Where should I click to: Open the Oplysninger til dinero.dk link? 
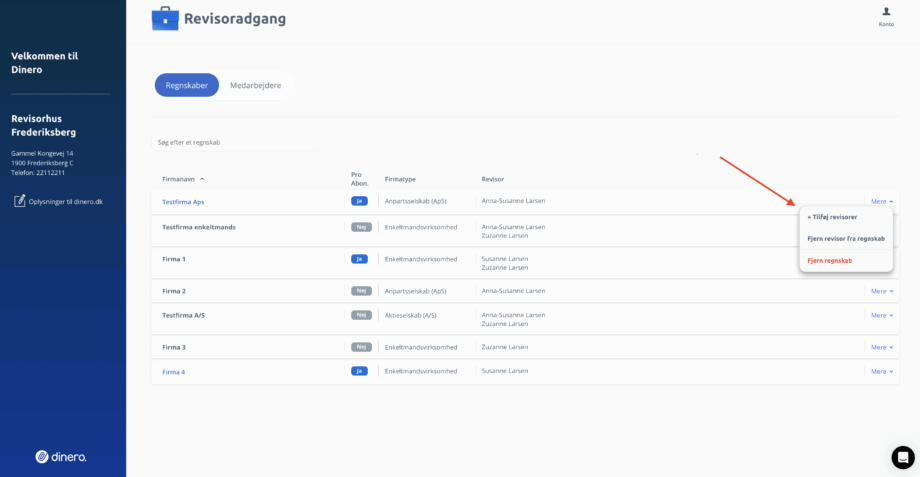point(66,201)
